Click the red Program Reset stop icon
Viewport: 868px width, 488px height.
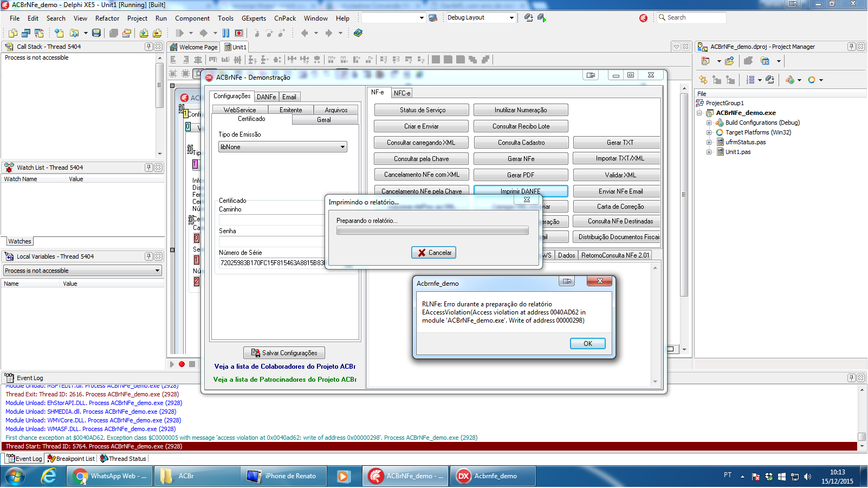click(x=239, y=33)
